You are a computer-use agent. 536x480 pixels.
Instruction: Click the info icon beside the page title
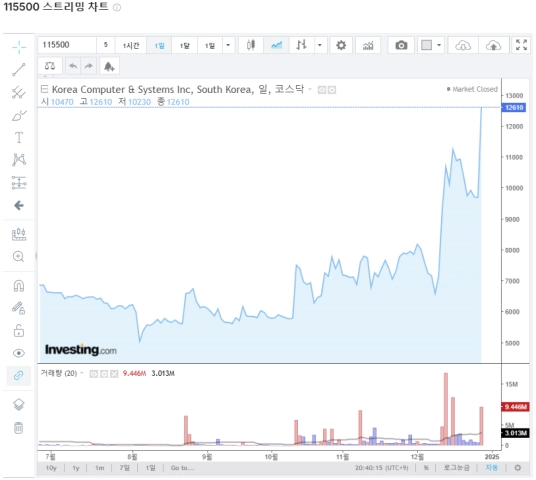click(117, 8)
